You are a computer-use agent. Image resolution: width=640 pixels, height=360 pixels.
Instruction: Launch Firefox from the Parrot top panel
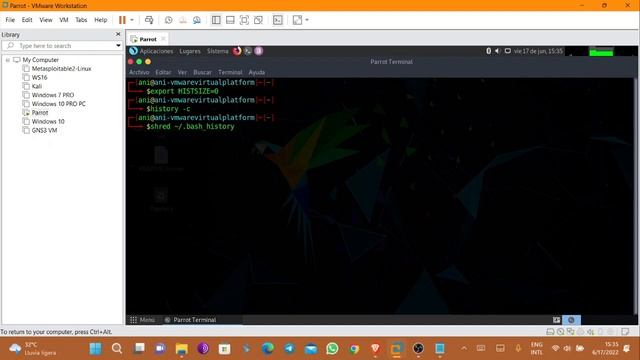(x=237, y=51)
